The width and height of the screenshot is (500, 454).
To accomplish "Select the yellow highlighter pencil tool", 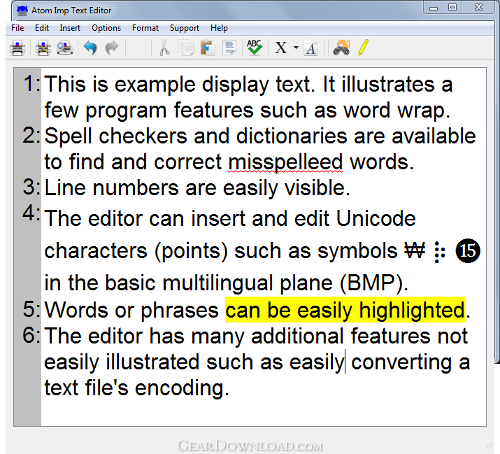I will click(x=364, y=47).
